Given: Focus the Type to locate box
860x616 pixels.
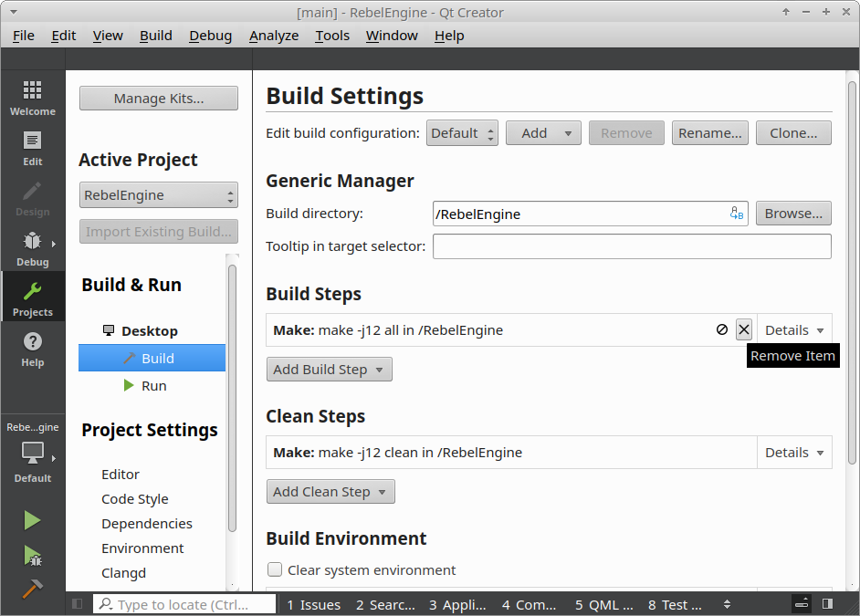Looking at the screenshot, I should click(x=184, y=604).
